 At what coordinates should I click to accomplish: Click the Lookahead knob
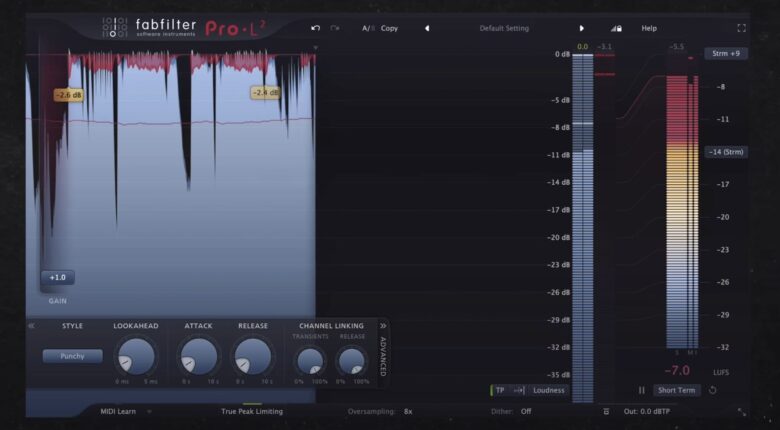pyautogui.click(x=136, y=356)
